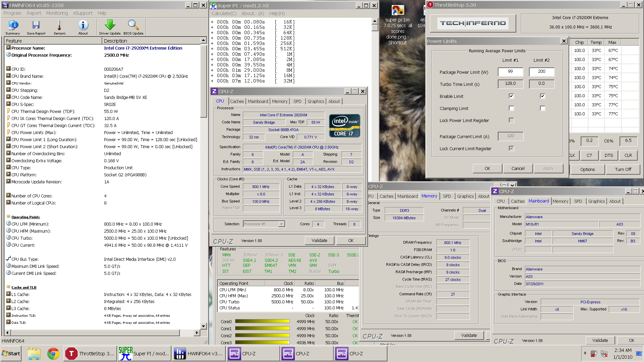Click OK in the Power Limits dialog
Viewport: 644px width, 362px height.
click(x=487, y=169)
